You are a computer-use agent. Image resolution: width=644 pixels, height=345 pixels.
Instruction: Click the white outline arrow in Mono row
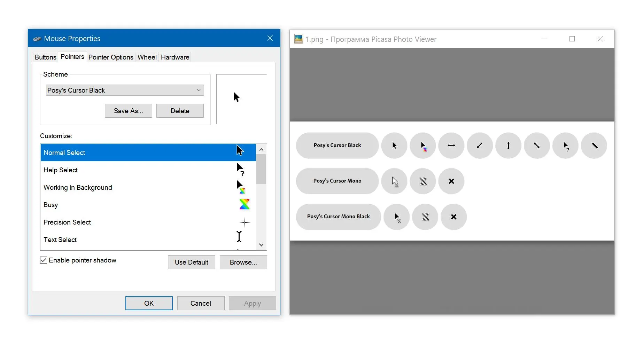coord(394,181)
